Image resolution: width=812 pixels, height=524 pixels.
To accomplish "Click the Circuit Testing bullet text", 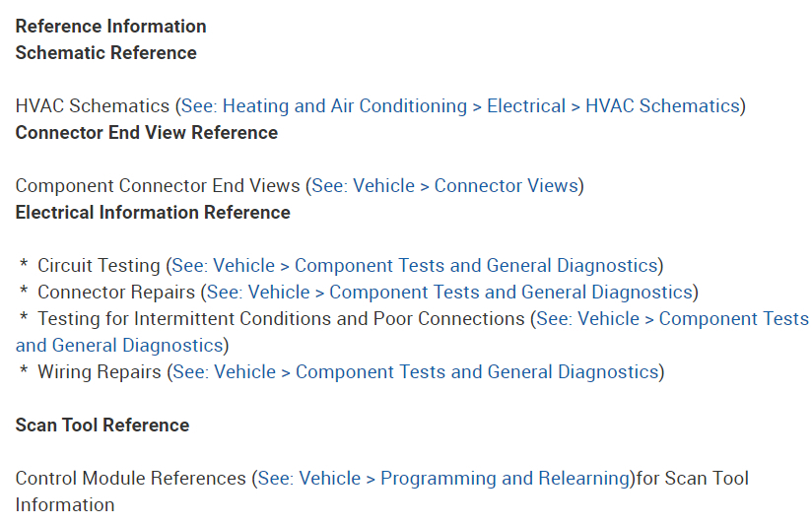I will point(99,265).
